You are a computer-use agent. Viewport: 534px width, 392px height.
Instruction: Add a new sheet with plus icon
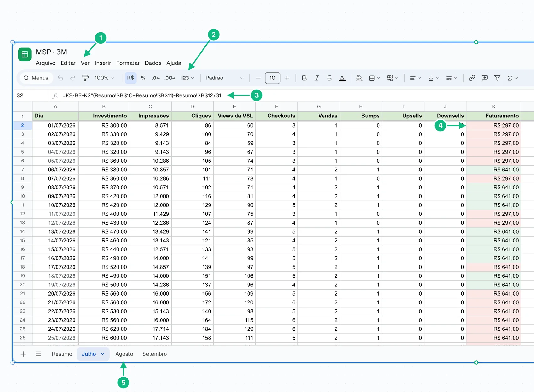point(23,354)
